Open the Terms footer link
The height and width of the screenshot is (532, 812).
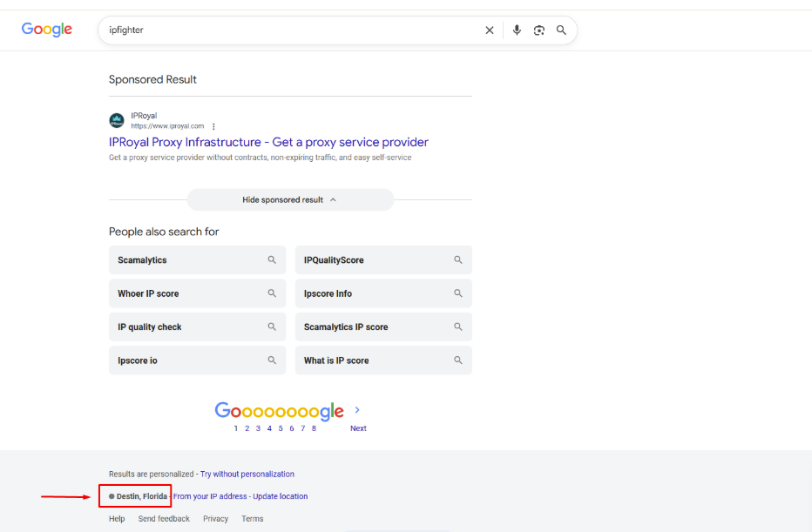pos(252,519)
